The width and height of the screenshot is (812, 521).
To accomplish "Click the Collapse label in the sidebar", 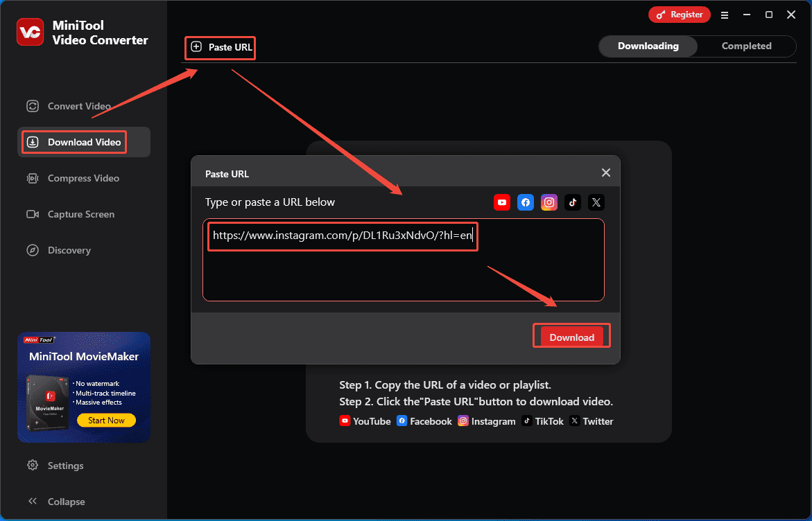I will (67, 502).
